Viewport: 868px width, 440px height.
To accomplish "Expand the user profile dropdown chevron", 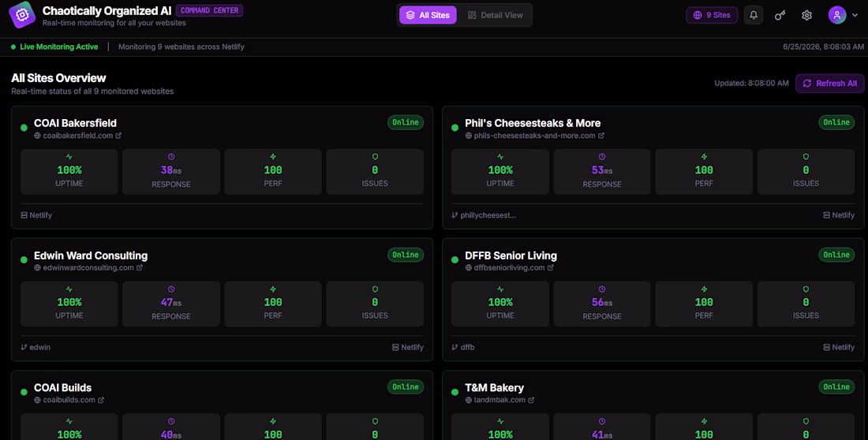I will (x=855, y=16).
